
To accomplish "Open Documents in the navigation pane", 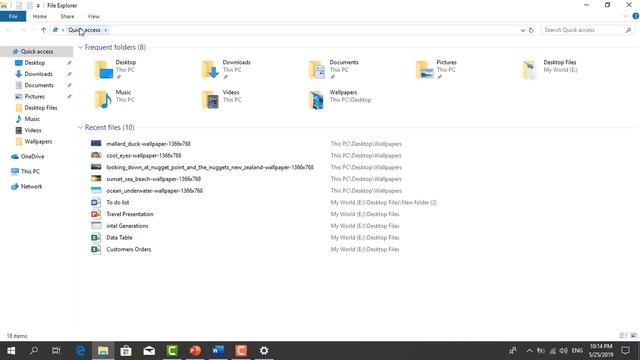I will (39, 85).
